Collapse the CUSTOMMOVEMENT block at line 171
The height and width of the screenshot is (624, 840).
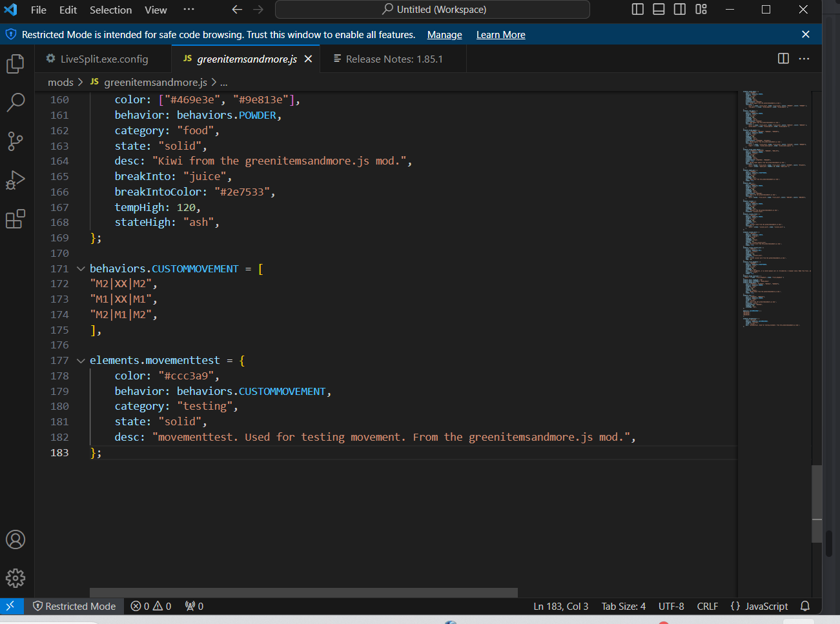[80, 268]
